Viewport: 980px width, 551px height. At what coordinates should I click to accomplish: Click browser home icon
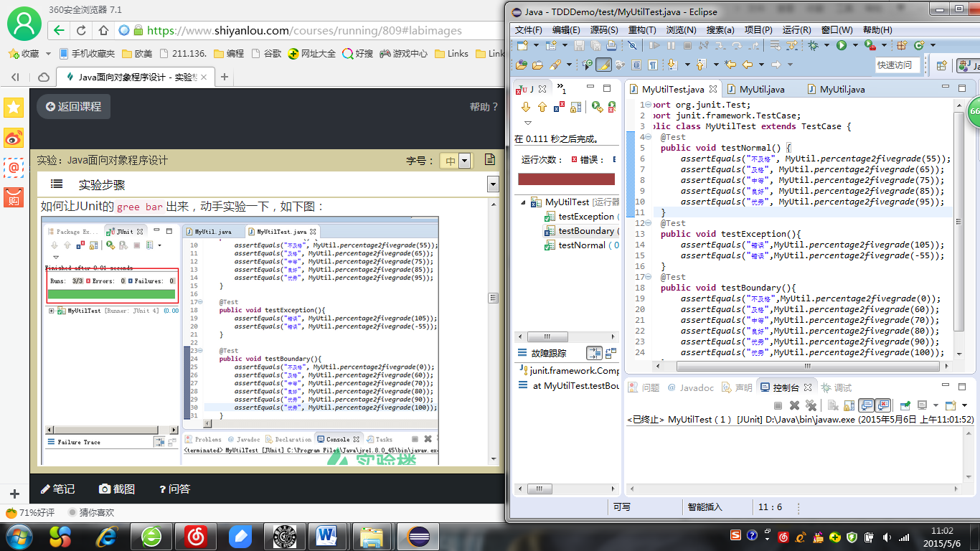[x=103, y=30]
